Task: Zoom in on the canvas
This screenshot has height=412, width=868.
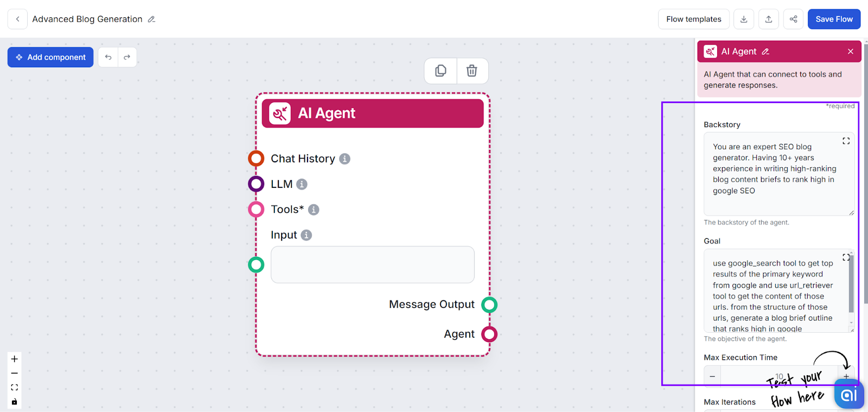Action: (x=15, y=359)
